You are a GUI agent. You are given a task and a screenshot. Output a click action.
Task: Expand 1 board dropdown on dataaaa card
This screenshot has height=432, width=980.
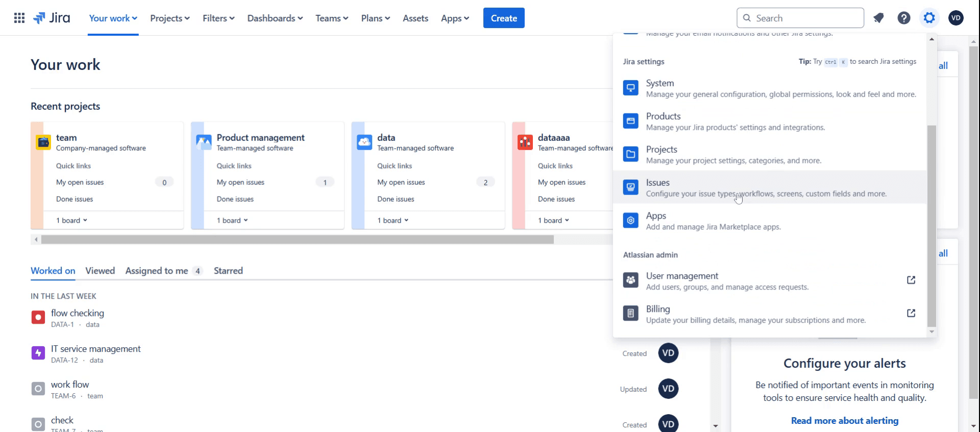[553, 221]
